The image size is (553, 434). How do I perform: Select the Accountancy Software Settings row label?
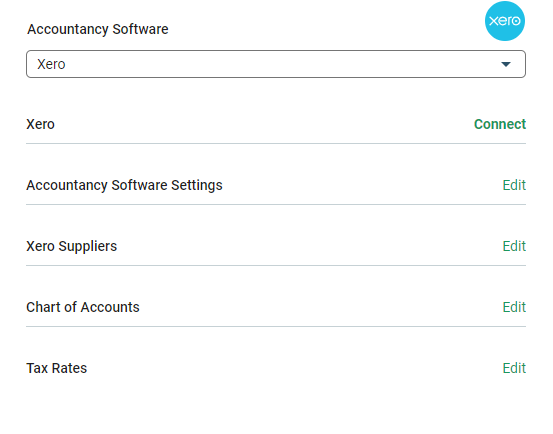[x=124, y=185]
